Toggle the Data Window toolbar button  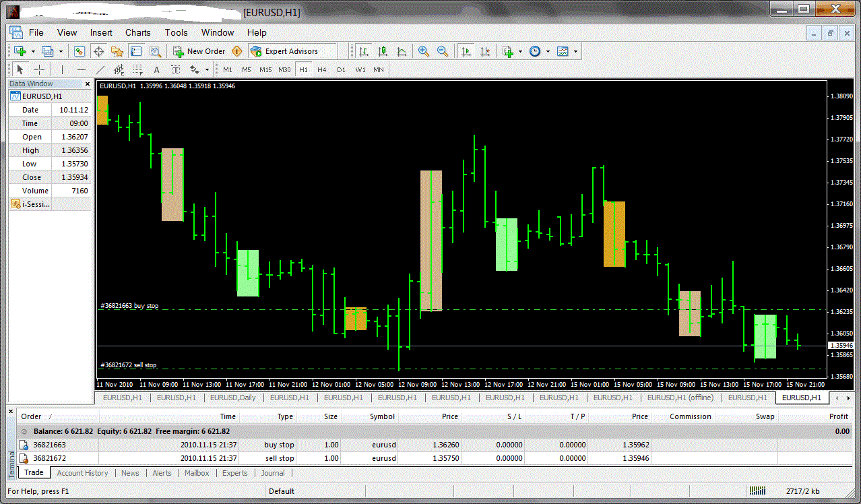coord(98,51)
